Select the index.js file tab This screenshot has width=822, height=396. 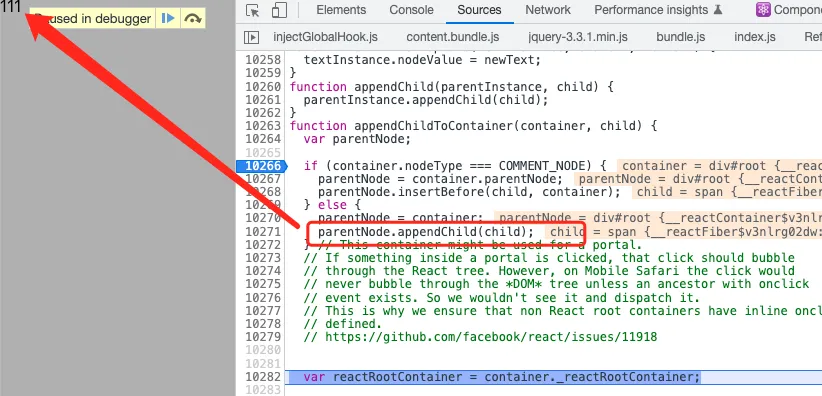click(754, 37)
